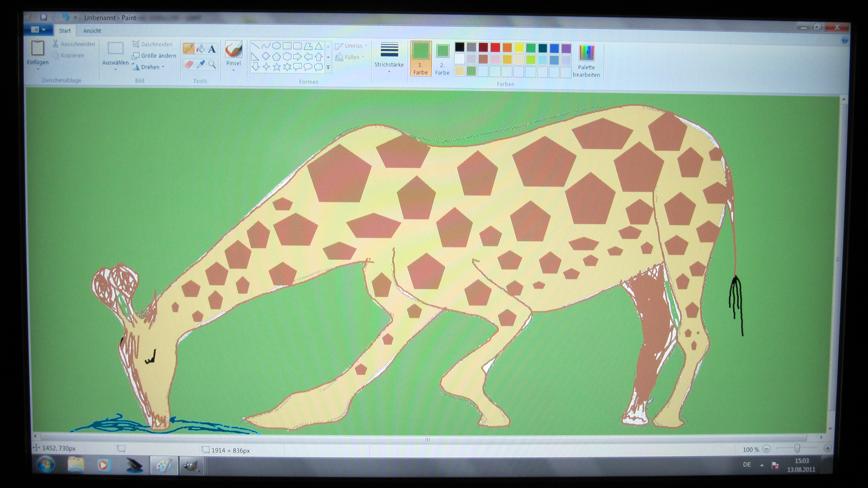Choose the pentagon shape in Formen
The width and height of the screenshot is (868, 488).
[276, 56]
